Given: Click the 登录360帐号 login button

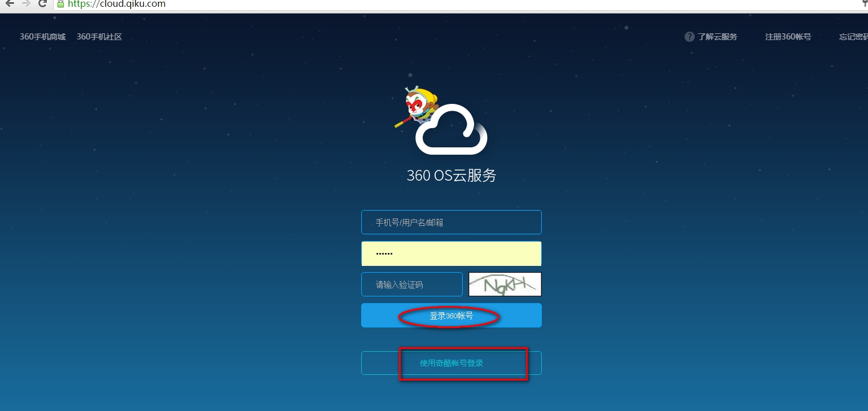Looking at the screenshot, I should point(451,316).
